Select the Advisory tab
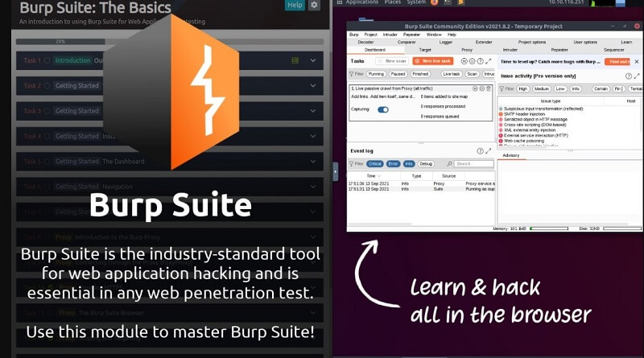 (511, 155)
